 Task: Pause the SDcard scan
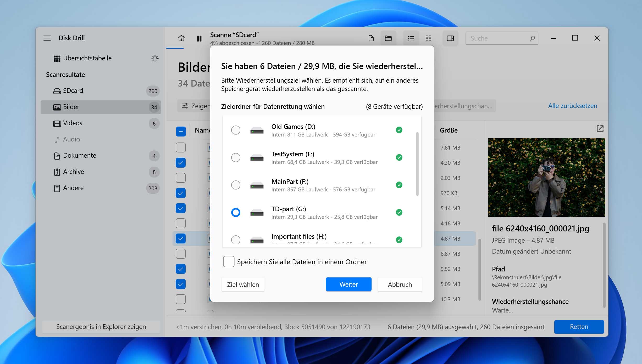point(199,39)
